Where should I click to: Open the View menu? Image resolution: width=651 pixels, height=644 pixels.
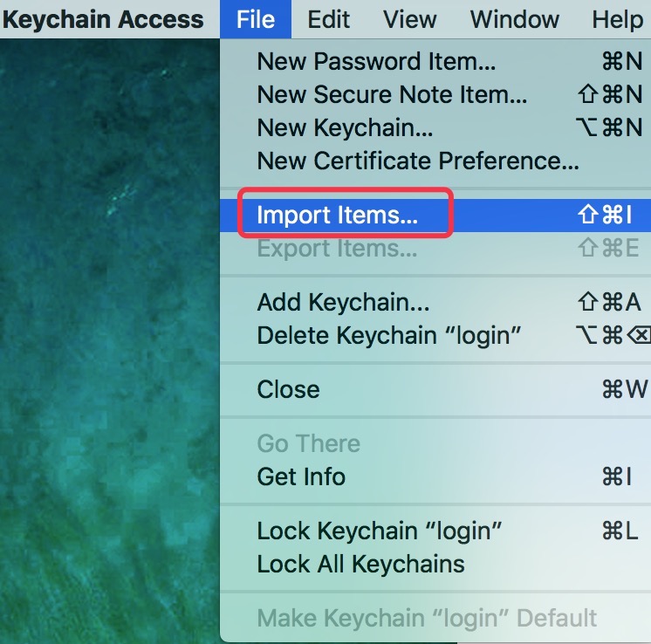410,19
